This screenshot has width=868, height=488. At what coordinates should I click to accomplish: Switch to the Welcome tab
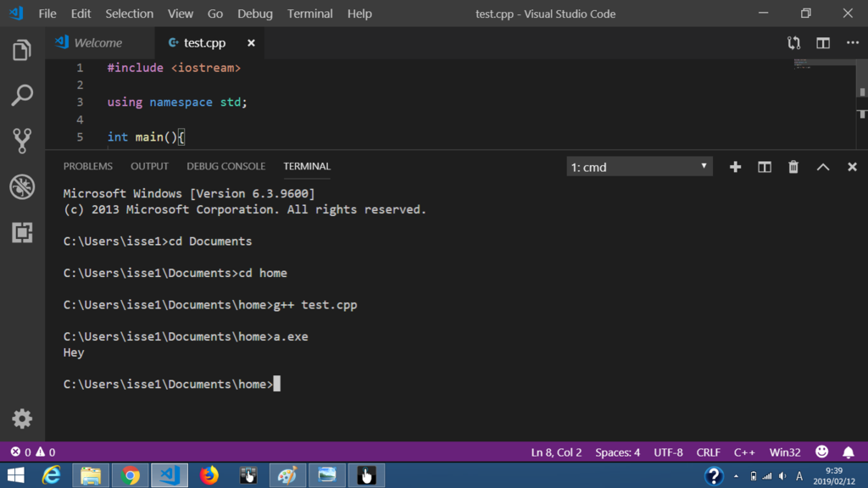[100, 42]
